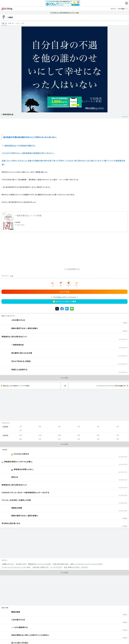The width and height of the screenshot is (129, 644).
Task: Open 家庭連合は、知れば知るほどいい in 人生 list
Action: [14, 336]
